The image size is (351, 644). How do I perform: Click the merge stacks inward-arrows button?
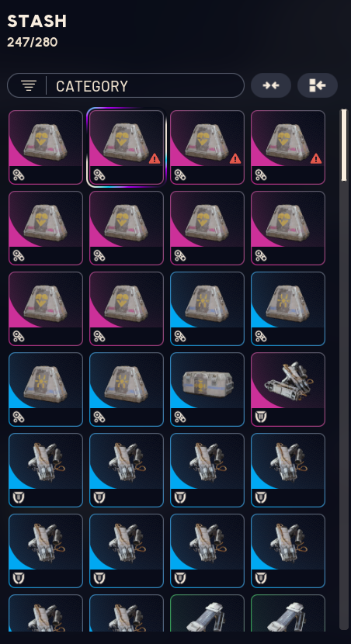coord(271,85)
